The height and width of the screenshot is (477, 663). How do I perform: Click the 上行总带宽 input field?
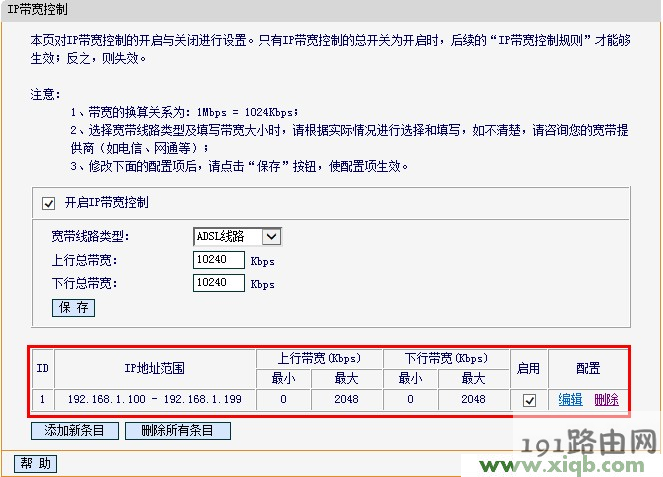(x=219, y=260)
